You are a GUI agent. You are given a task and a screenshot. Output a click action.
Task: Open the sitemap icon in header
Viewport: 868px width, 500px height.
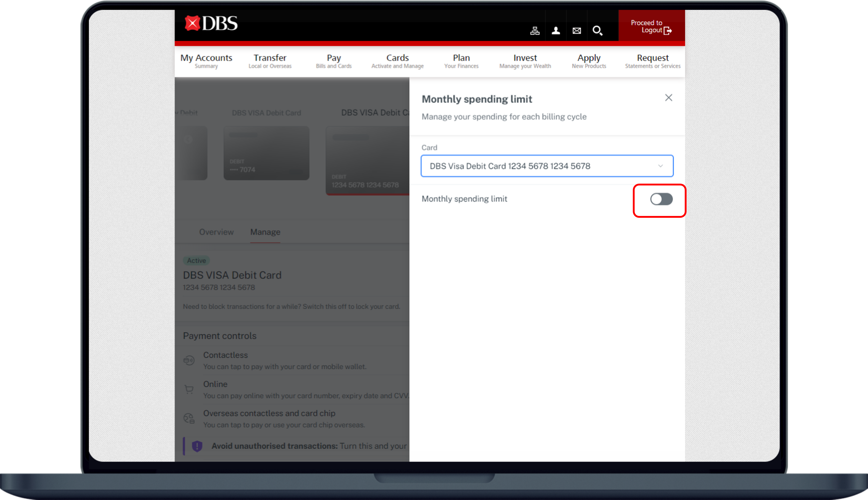(535, 31)
